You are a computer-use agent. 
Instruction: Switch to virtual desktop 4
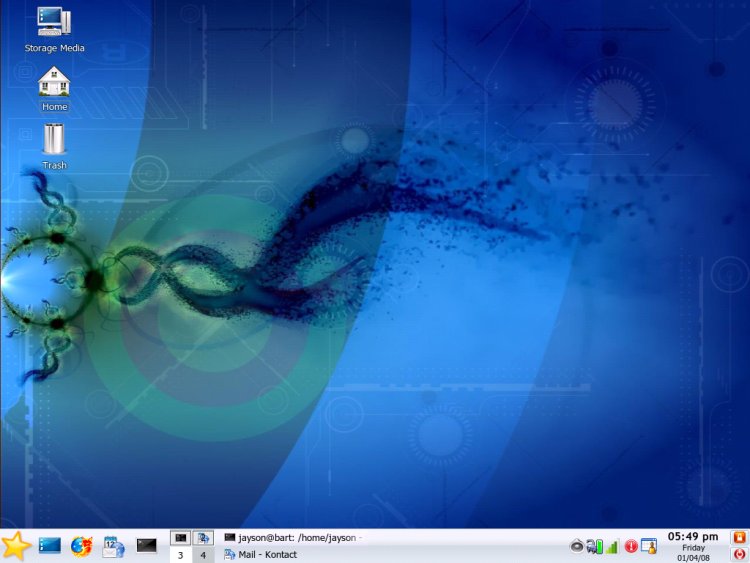tap(203, 555)
